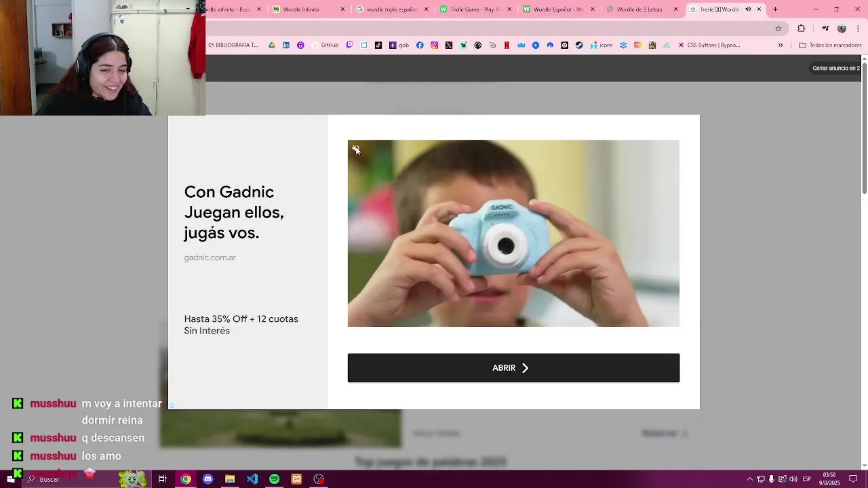Open the Instagram bookmark
The width and height of the screenshot is (868, 488).
click(x=435, y=45)
